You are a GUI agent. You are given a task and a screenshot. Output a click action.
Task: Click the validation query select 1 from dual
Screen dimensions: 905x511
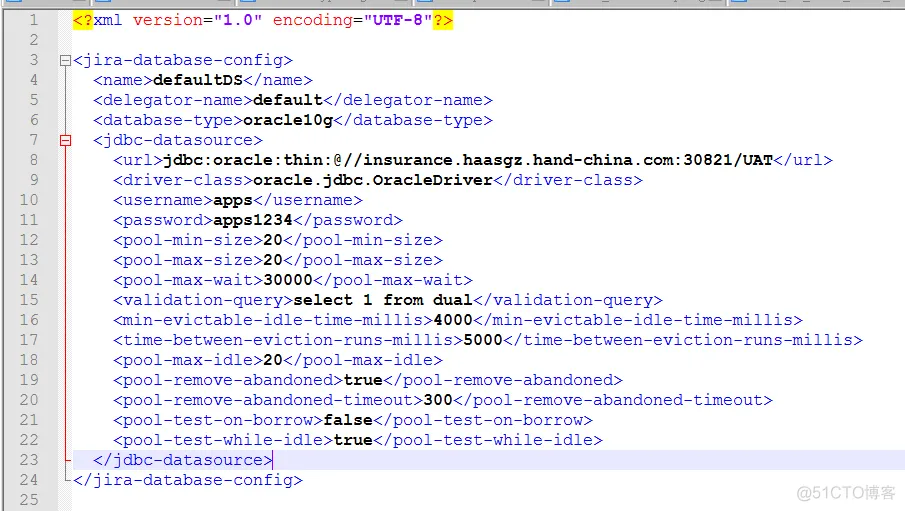coord(383,300)
